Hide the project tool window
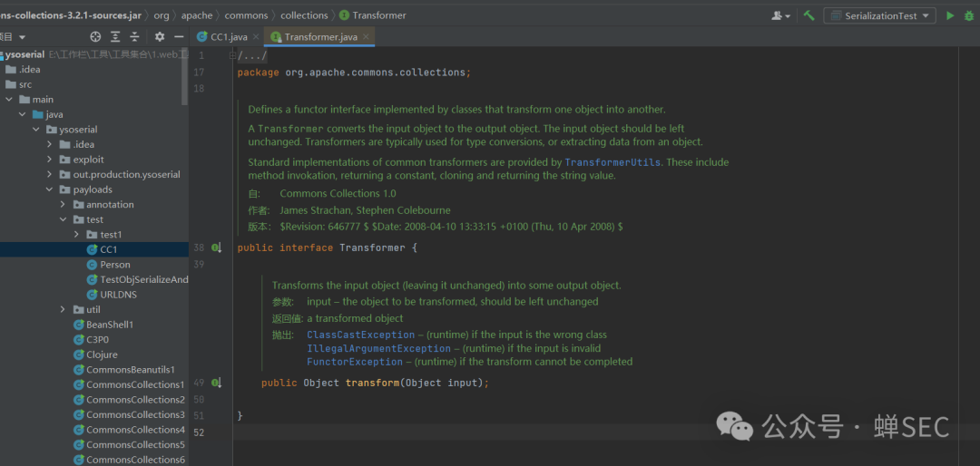This screenshot has width=980, height=466. [x=179, y=37]
